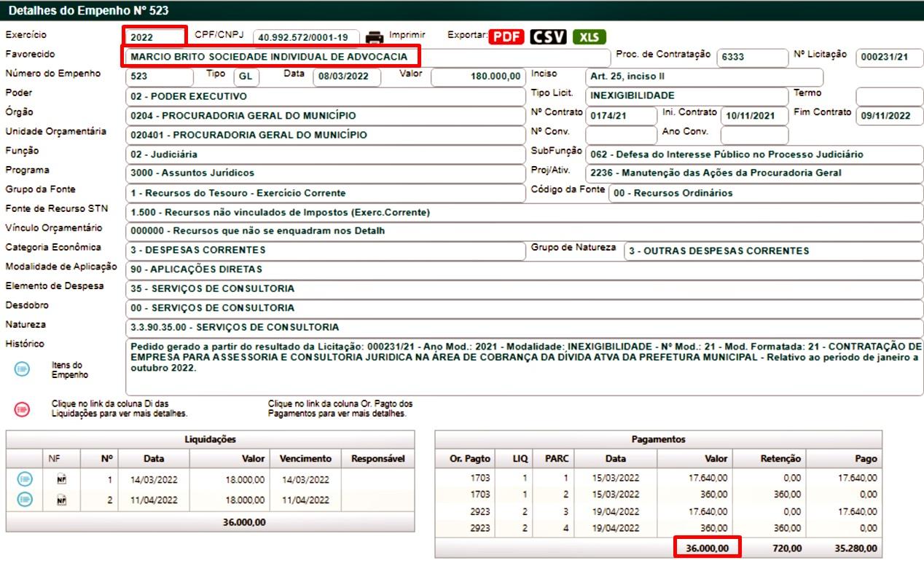Image resolution: width=924 pixels, height=563 pixels.
Task: Open details icon for liquidação dated 14/03/2022
Action: [25, 479]
